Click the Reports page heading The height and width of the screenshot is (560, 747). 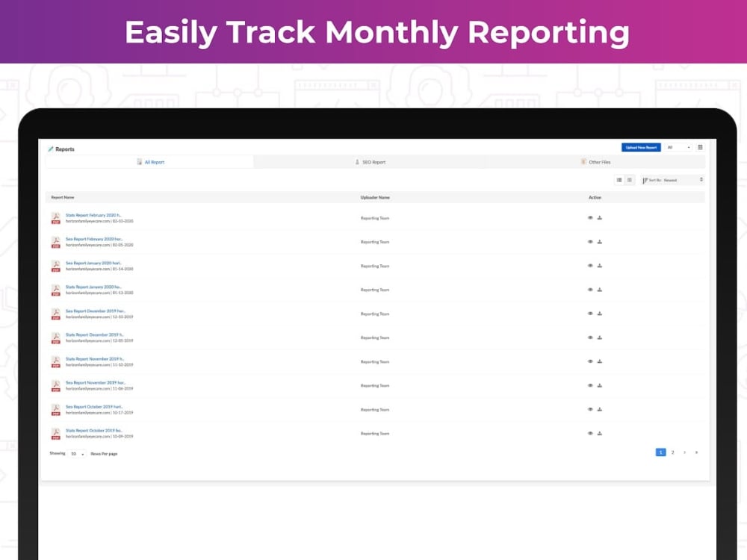coord(65,149)
